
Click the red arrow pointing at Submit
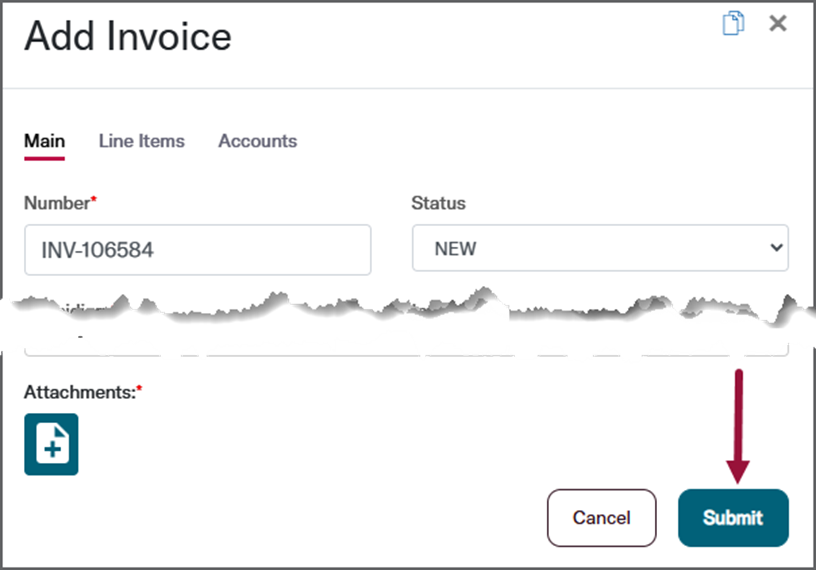(738, 427)
